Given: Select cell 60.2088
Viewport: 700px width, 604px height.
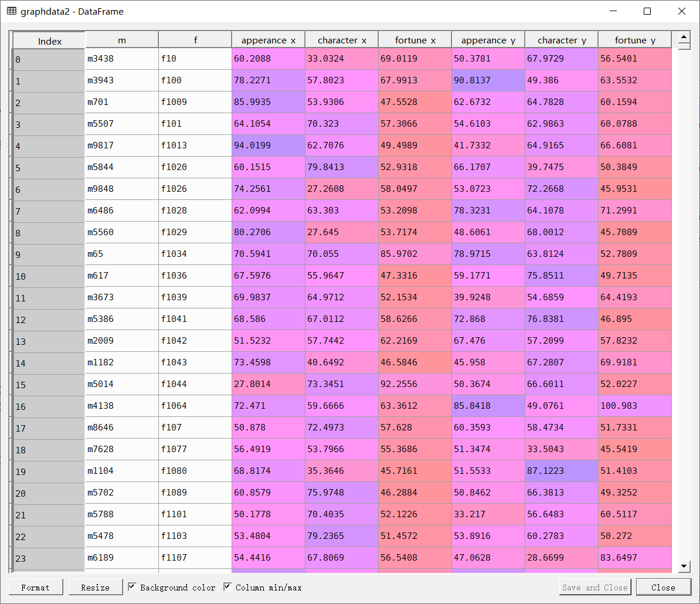Looking at the screenshot, I should (x=269, y=59).
